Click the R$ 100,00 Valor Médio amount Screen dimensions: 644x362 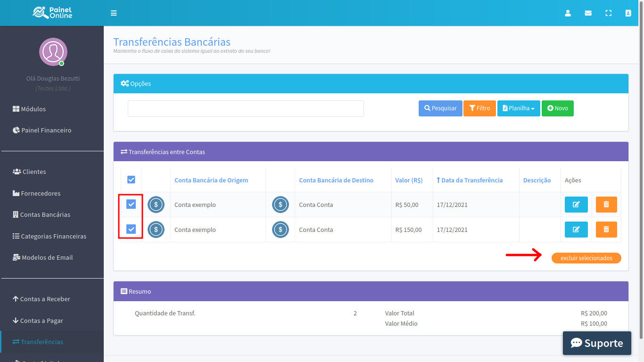(594, 323)
